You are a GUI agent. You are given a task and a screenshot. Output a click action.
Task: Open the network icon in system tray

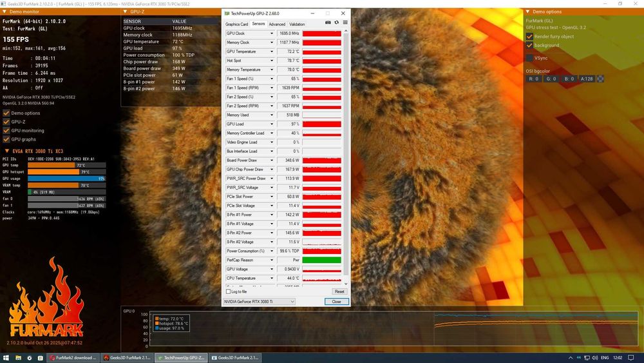pyautogui.click(x=587, y=358)
